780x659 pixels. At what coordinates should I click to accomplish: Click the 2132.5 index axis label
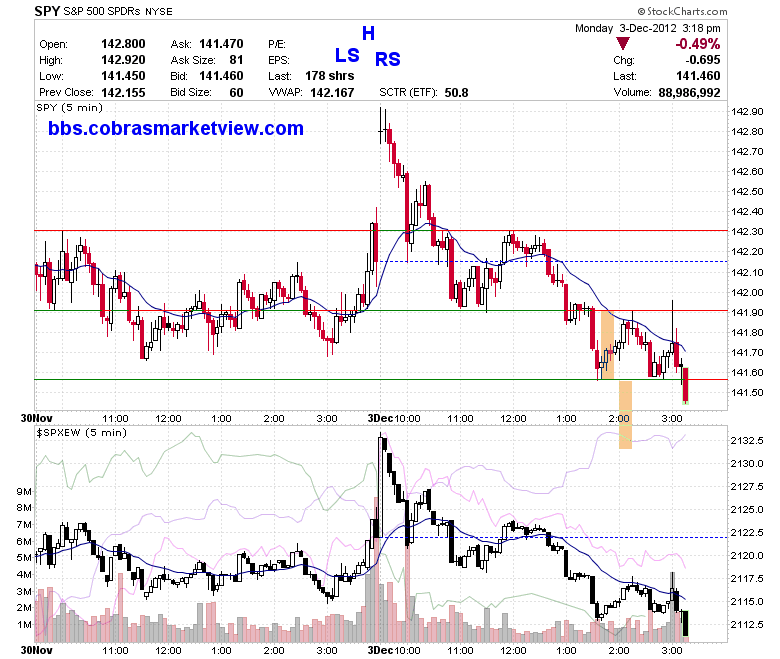747,441
